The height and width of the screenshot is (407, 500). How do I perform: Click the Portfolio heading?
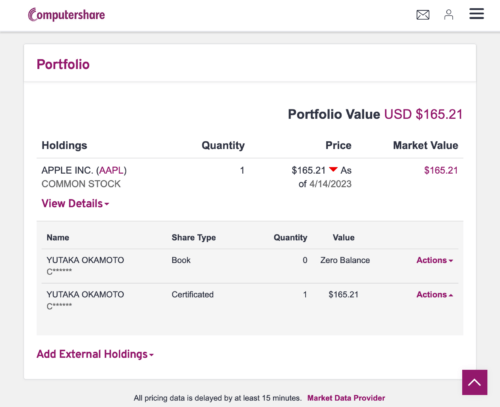pyautogui.click(x=63, y=64)
